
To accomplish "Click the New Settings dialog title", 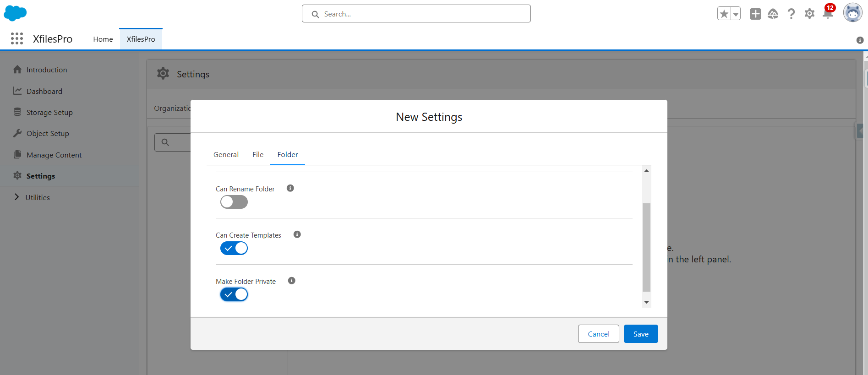I will pyautogui.click(x=429, y=117).
